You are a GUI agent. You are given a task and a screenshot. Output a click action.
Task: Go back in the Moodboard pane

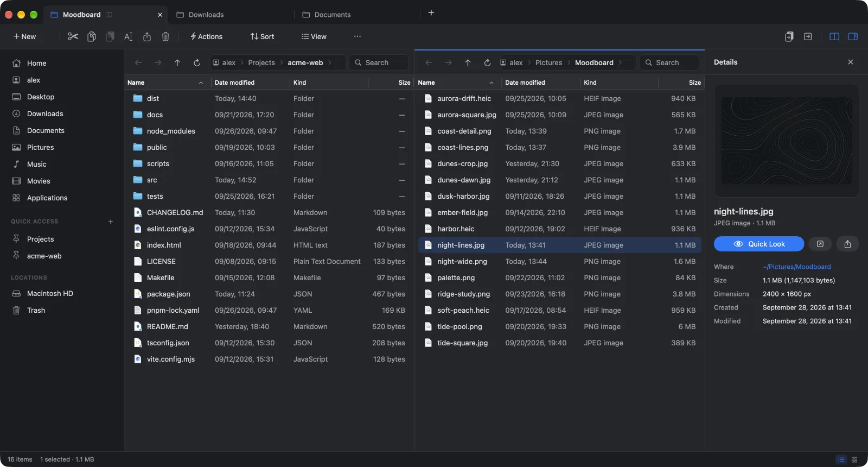(x=429, y=62)
